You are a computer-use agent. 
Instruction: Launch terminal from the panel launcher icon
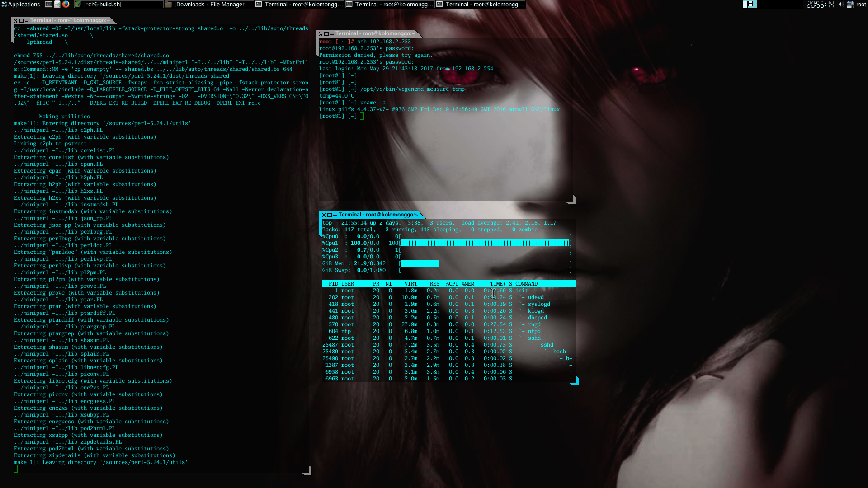click(x=49, y=4)
